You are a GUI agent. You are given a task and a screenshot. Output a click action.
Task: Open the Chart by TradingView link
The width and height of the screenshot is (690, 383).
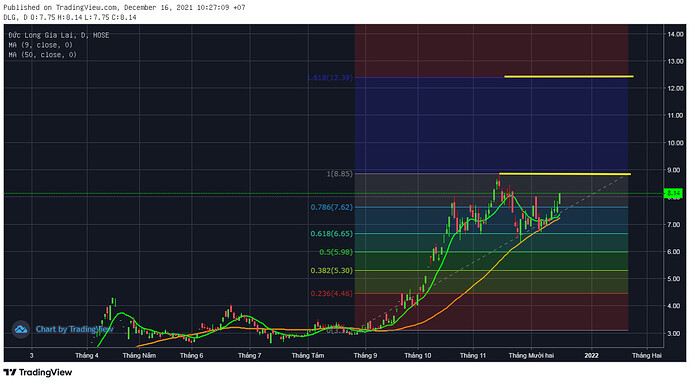pyautogui.click(x=74, y=329)
